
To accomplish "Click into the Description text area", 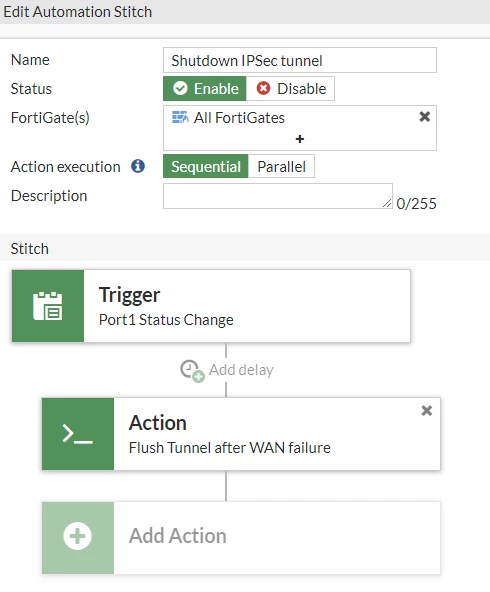I will (x=278, y=196).
